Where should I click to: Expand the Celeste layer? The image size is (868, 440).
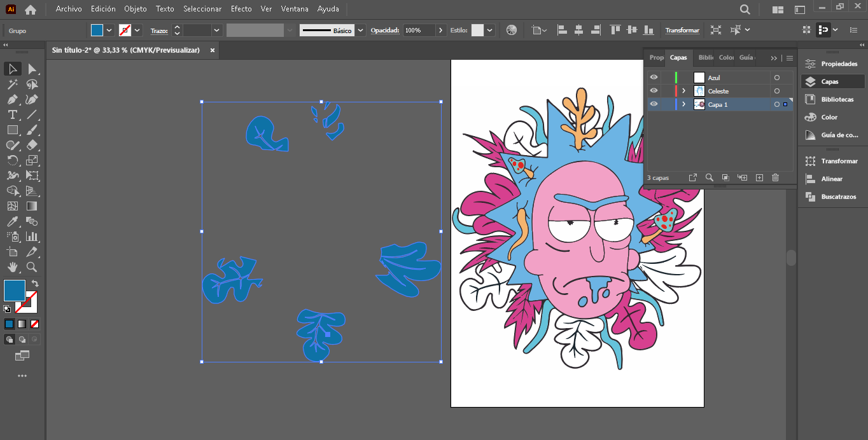[x=684, y=91]
